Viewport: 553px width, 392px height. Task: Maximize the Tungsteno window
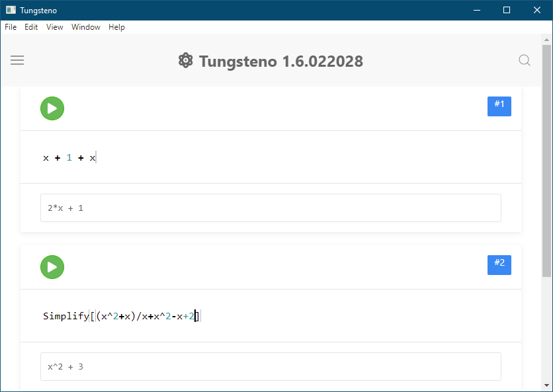tap(507, 10)
